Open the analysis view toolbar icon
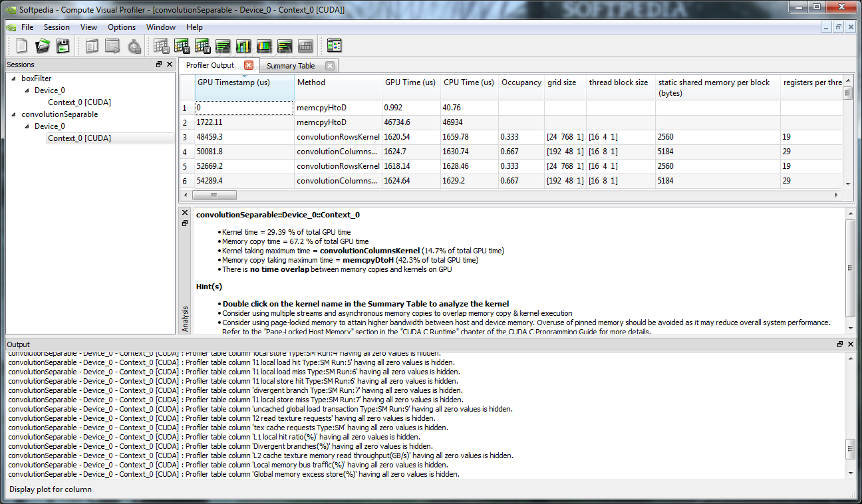 (334, 46)
